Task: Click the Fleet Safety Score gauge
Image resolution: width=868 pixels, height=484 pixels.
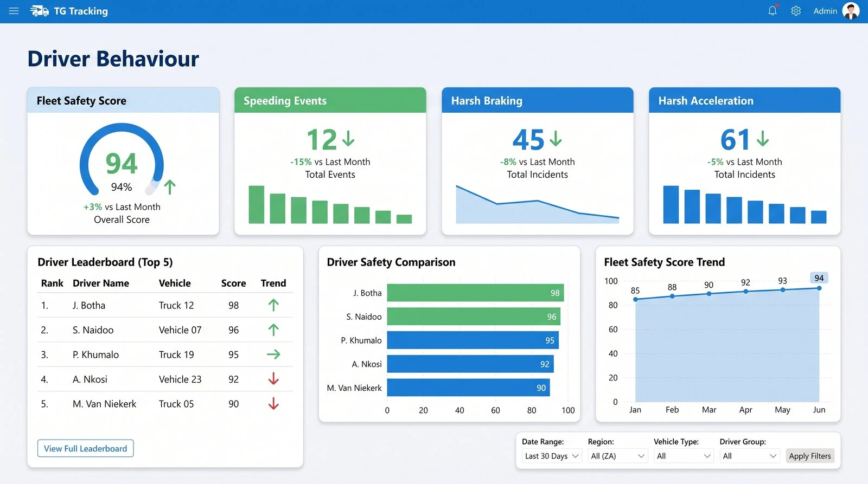Action: point(122,160)
